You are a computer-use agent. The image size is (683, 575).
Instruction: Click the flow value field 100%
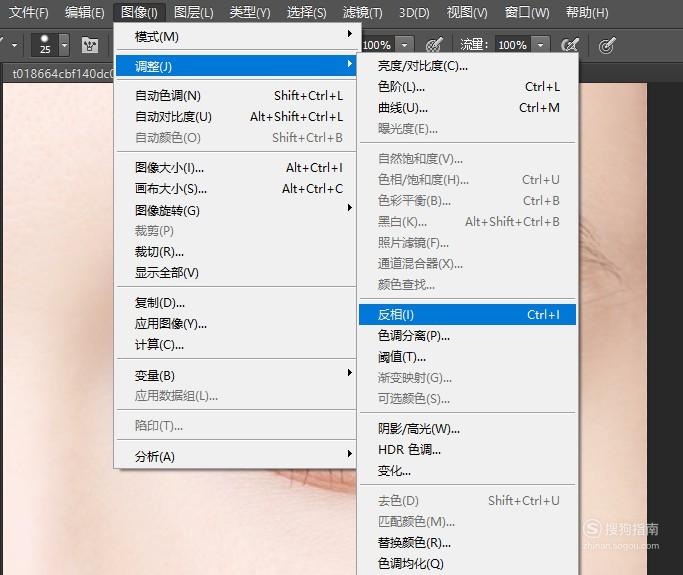click(512, 45)
